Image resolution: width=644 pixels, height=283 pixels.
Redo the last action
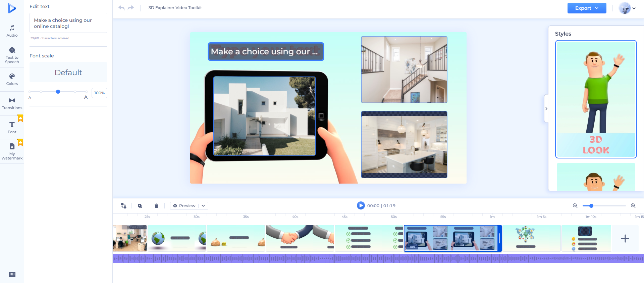point(131,8)
